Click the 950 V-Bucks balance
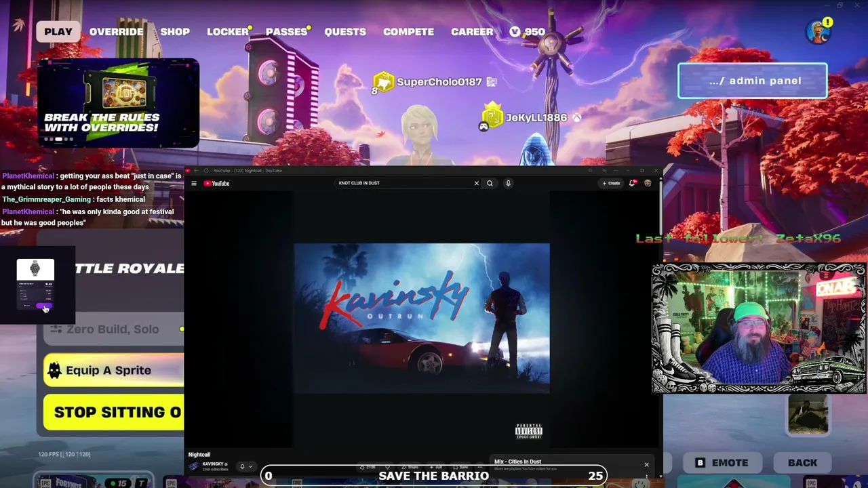The width and height of the screenshot is (868, 488). pos(527,31)
